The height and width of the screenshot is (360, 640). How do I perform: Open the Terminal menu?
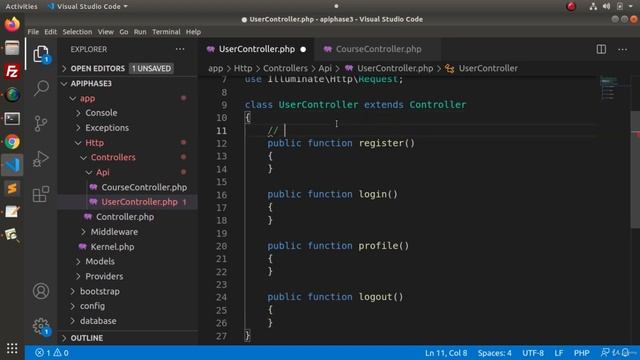coord(166,32)
